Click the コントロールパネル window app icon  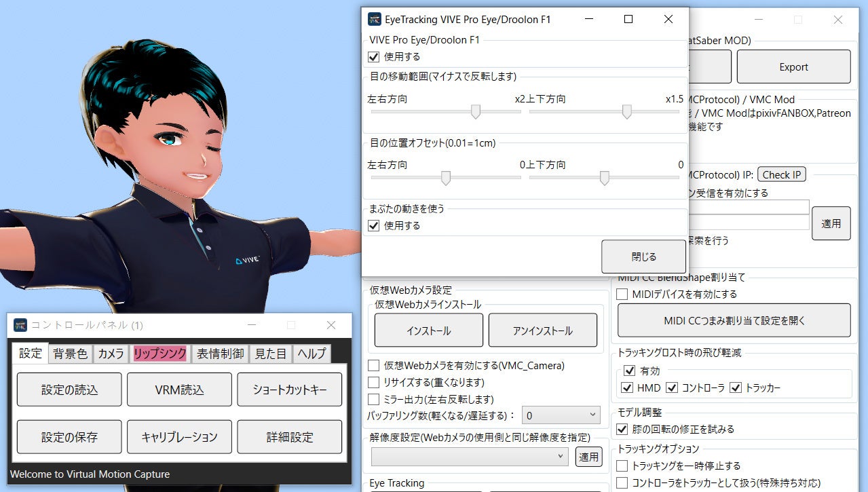[x=20, y=325]
